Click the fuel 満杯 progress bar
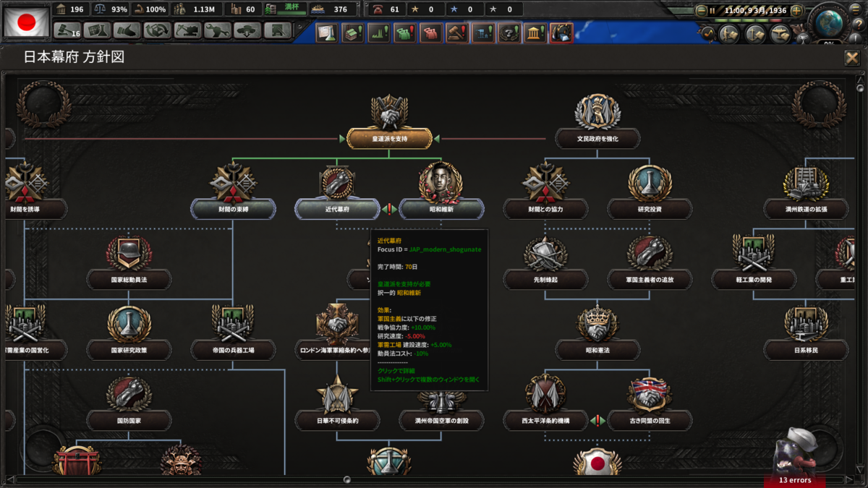The width and height of the screenshot is (868, 488). tap(286, 9)
